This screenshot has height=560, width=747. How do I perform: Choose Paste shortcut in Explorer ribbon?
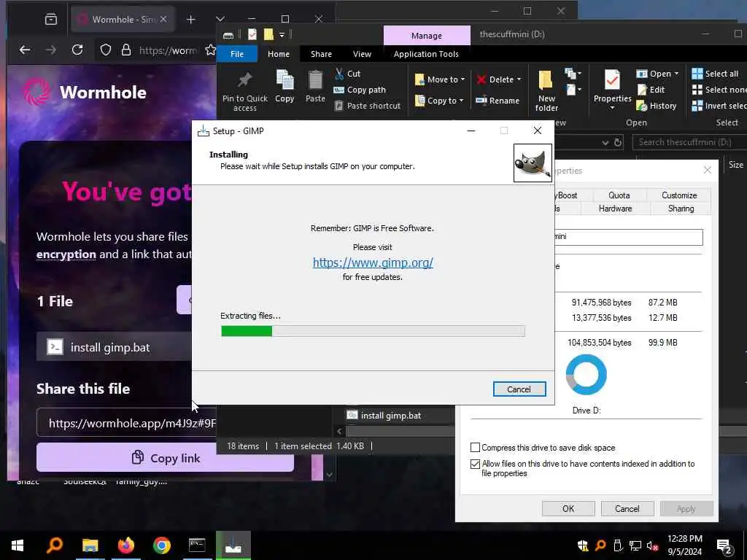(x=368, y=106)
